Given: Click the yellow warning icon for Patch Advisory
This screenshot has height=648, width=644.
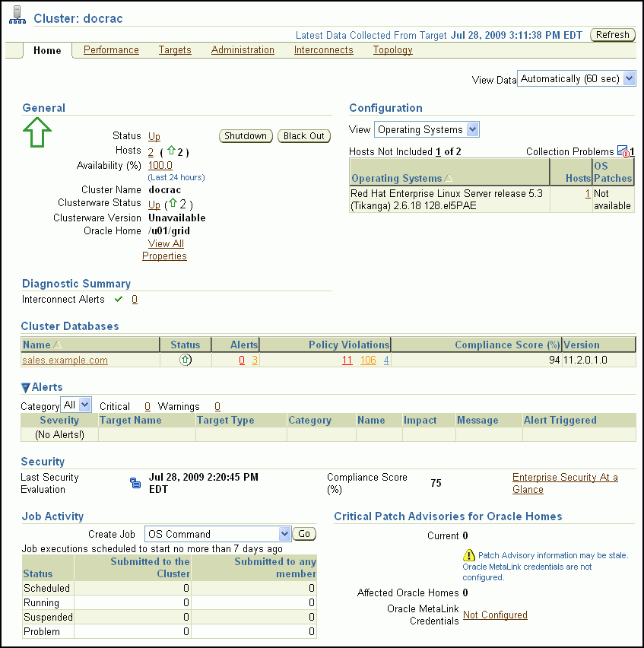Looking at the screenshot, I should click(469, 556).
